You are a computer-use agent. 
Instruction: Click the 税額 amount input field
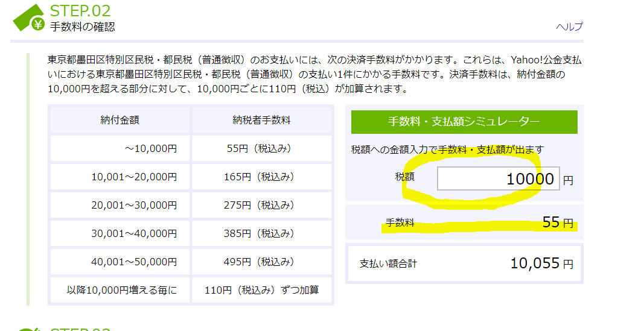[498, 178]
